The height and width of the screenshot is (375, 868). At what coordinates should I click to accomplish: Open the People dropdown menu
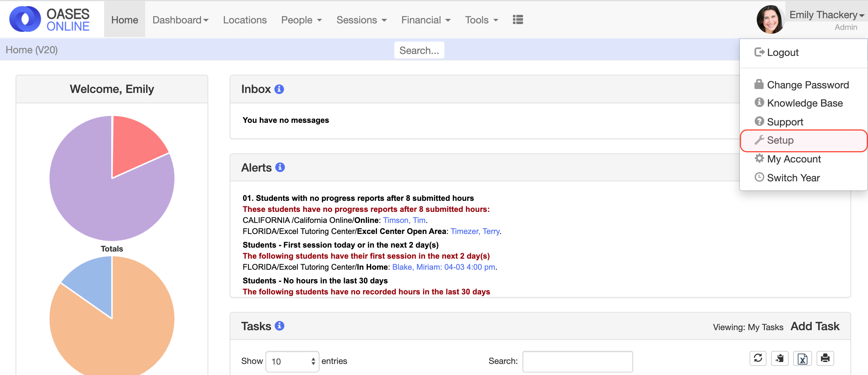(301, 20)
